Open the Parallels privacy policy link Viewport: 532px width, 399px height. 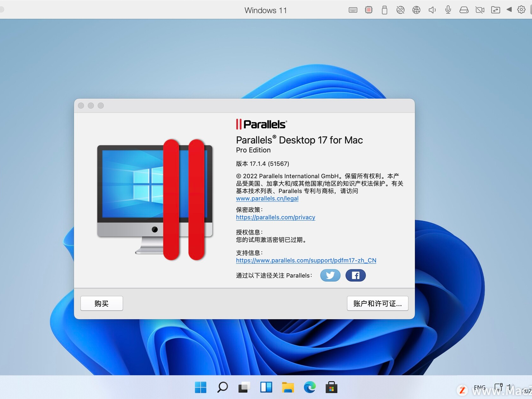[275, 217]
